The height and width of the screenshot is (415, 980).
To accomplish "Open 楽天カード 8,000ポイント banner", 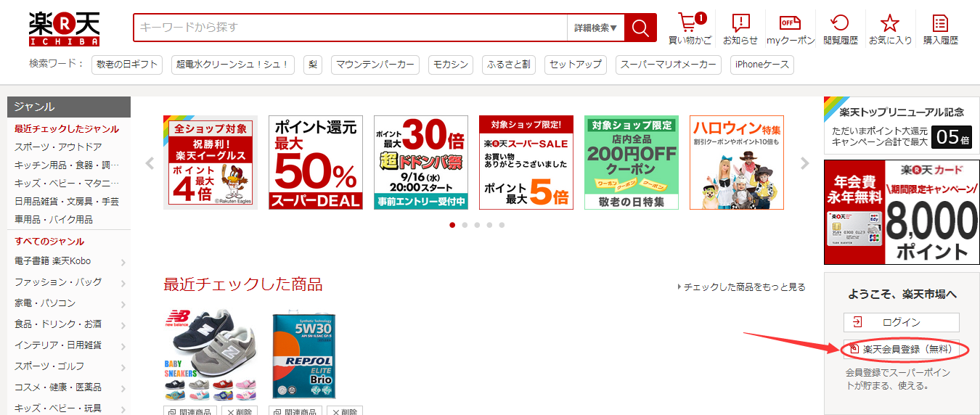I will pyautogui.click(x=902, y=213).
